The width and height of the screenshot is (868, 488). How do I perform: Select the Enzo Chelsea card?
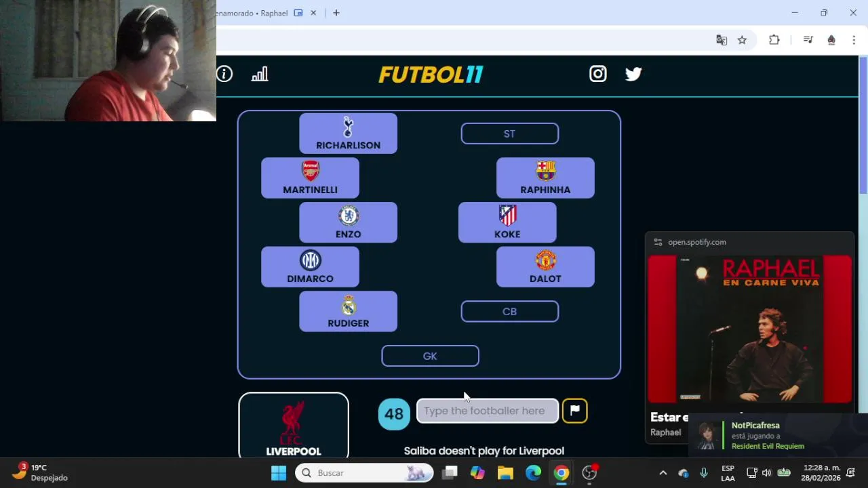pyautogui.click(x=348, y=222)
